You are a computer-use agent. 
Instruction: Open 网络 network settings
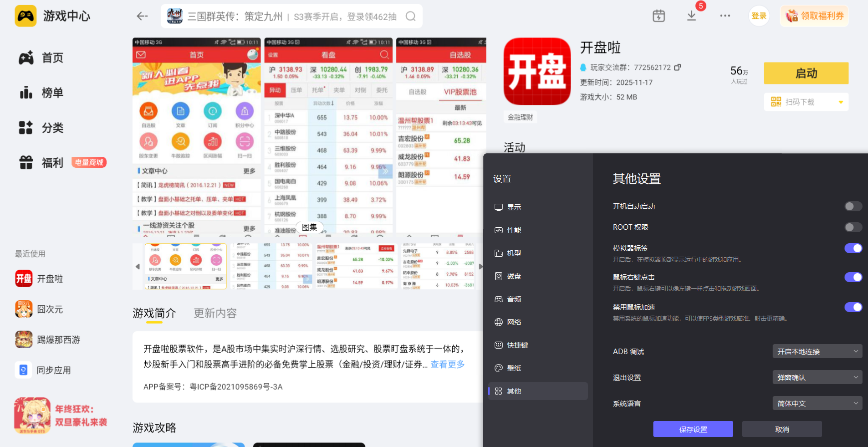pos(538,322)
